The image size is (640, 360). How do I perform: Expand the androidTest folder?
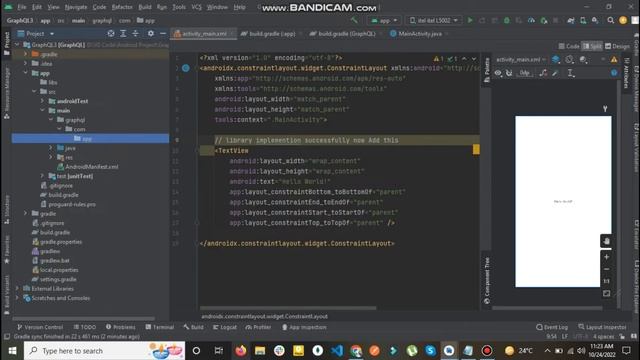(x=42, y=101)
